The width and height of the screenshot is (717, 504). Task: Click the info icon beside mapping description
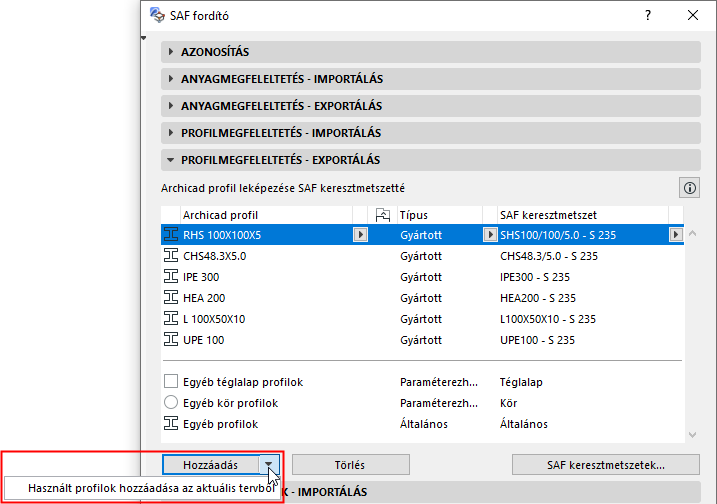pos(689,187)
